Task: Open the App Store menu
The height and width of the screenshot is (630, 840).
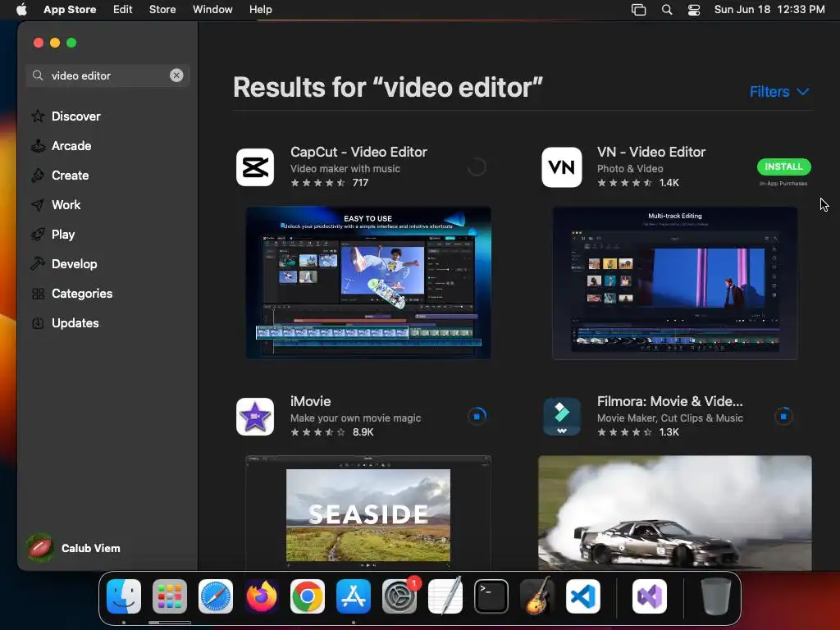Action: [70, 9]
